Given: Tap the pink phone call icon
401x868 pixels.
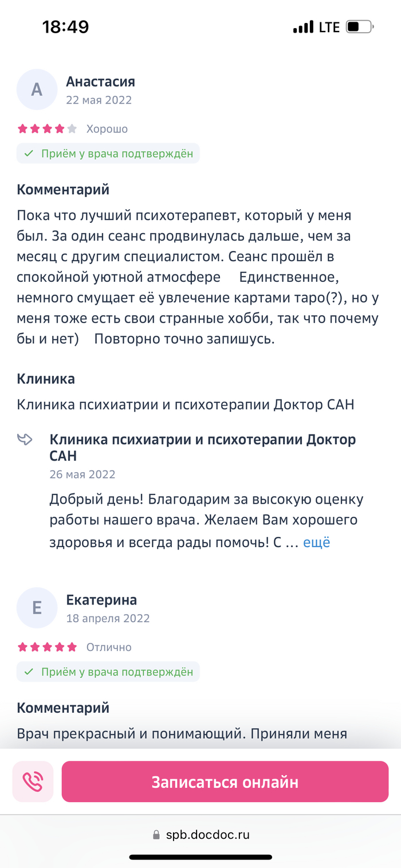Looking at the screenshot, I should pos(33,781).
